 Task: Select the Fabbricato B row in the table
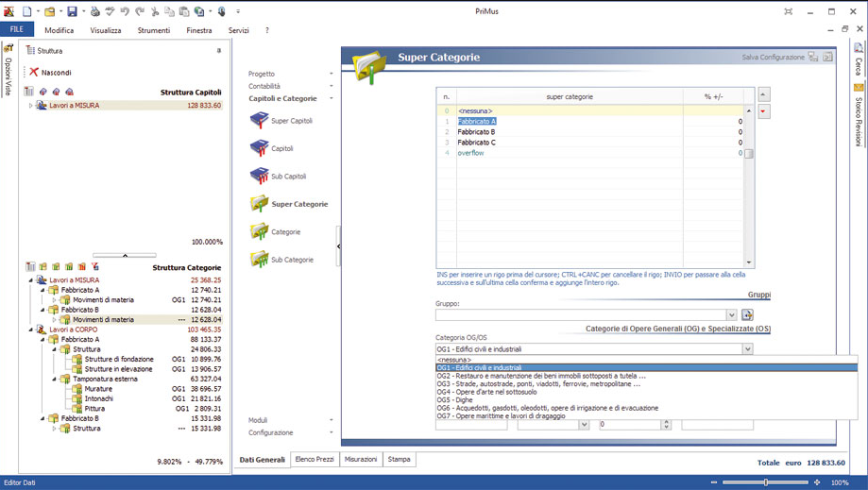[x=477, y=132]
